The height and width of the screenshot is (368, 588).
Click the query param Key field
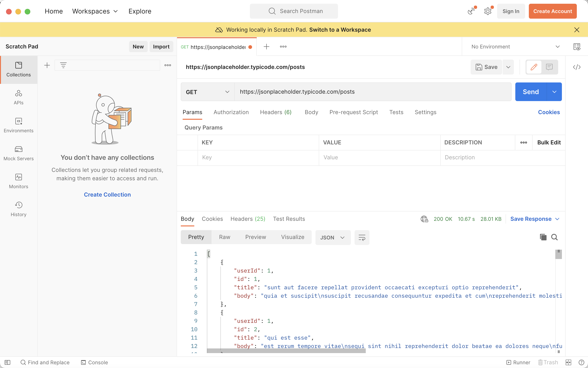point(258,157)
